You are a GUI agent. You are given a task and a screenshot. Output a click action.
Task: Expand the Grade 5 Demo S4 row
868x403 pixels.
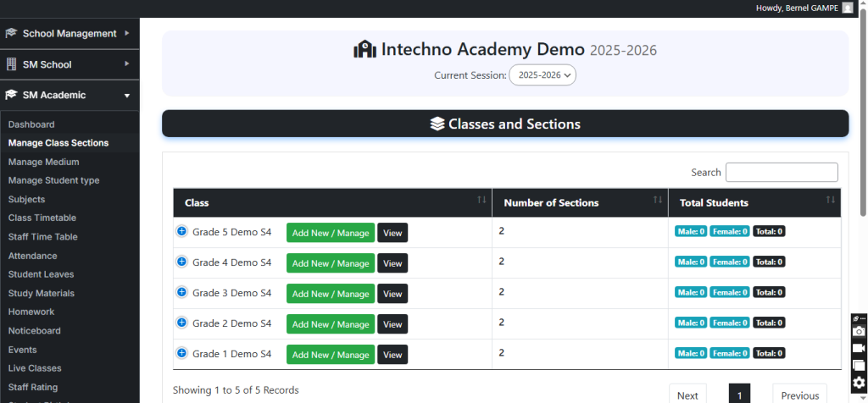[181, 231]
